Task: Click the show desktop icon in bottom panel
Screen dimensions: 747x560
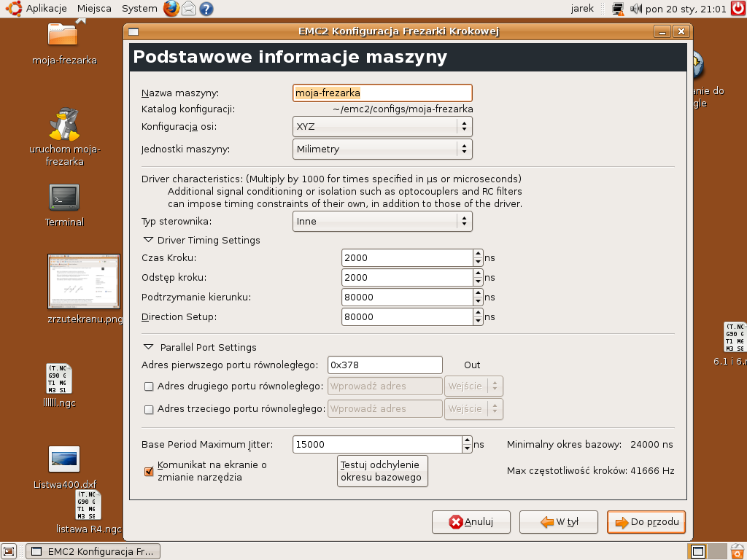Action: click(x=9, y=551)
